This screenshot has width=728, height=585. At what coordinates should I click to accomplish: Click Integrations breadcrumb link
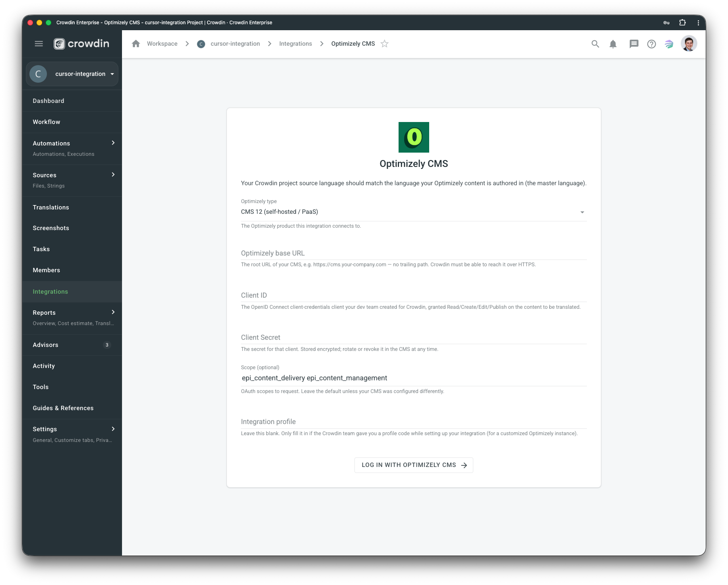tap(296, 44)
